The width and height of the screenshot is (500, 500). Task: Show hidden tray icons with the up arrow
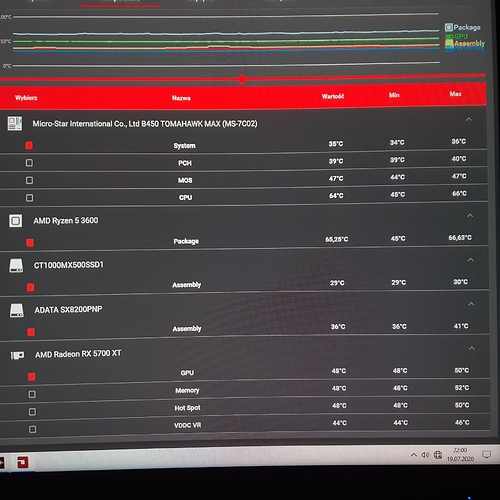coord(414,455)
